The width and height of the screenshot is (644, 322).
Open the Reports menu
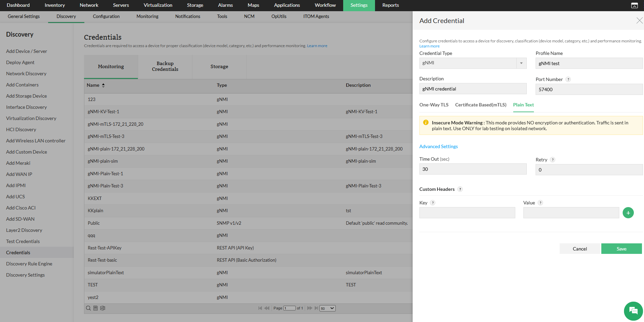tap(391, 5)
